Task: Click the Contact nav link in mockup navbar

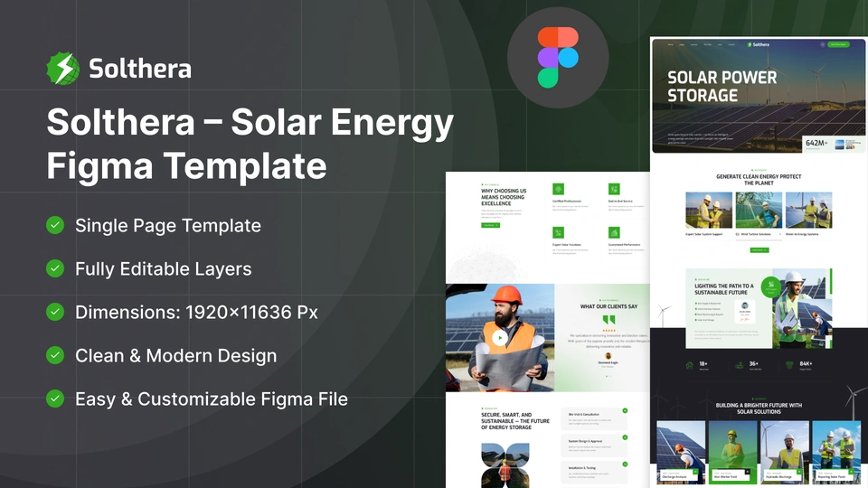Action: pyautogui.click(x=731, y=44)
